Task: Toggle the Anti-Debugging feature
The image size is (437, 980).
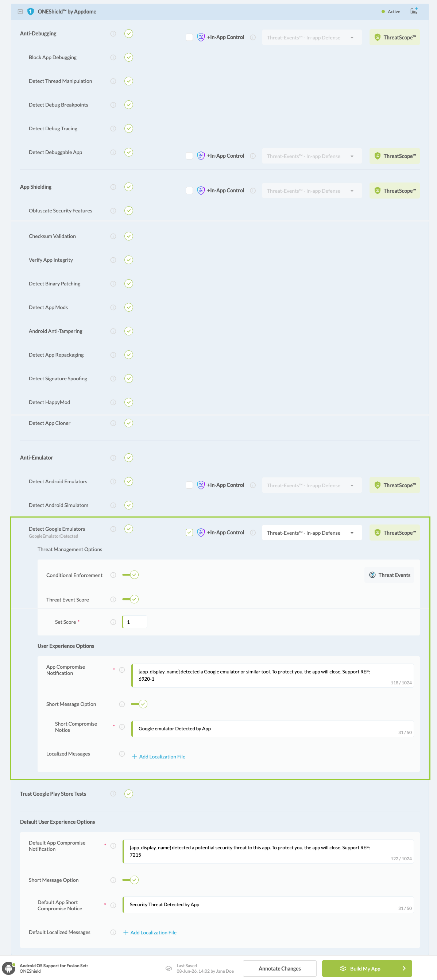Action: (128, 34)
